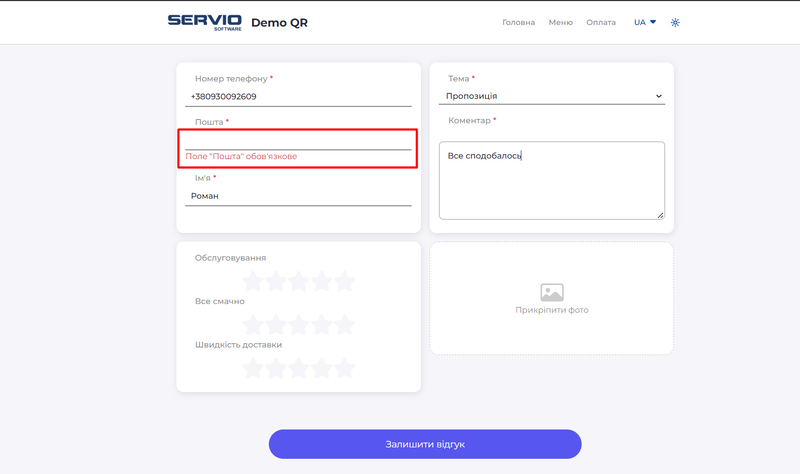Click the Прикріпити фото text

[552, 310]
